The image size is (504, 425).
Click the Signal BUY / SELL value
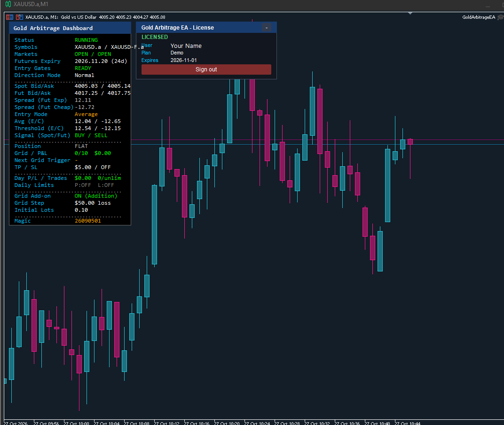[x=91, y=135]
